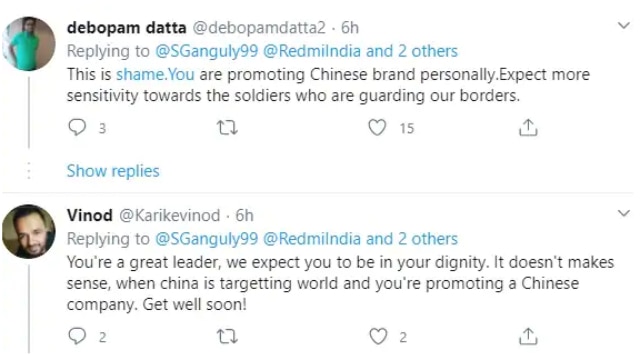Viewport: 640px width, 360px height.
Task: Open the chevron menu on Vinod's tweet
Action: [624, 213]
